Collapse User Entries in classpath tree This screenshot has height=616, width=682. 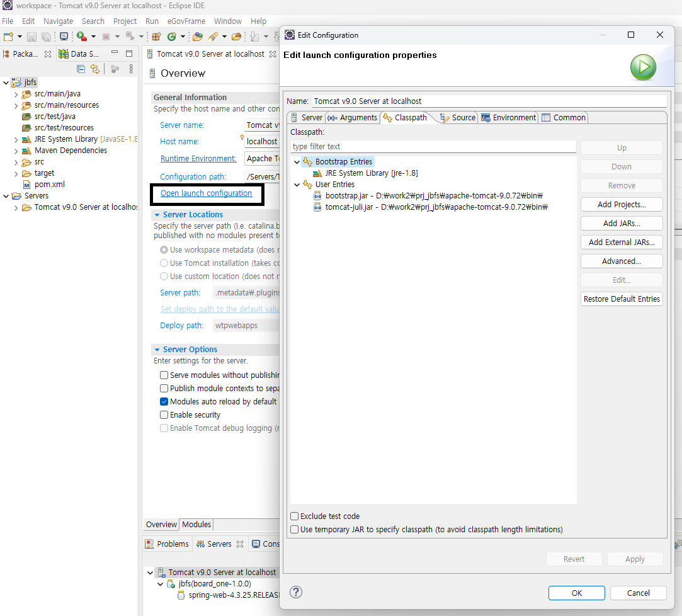click(x=297, y=185)
